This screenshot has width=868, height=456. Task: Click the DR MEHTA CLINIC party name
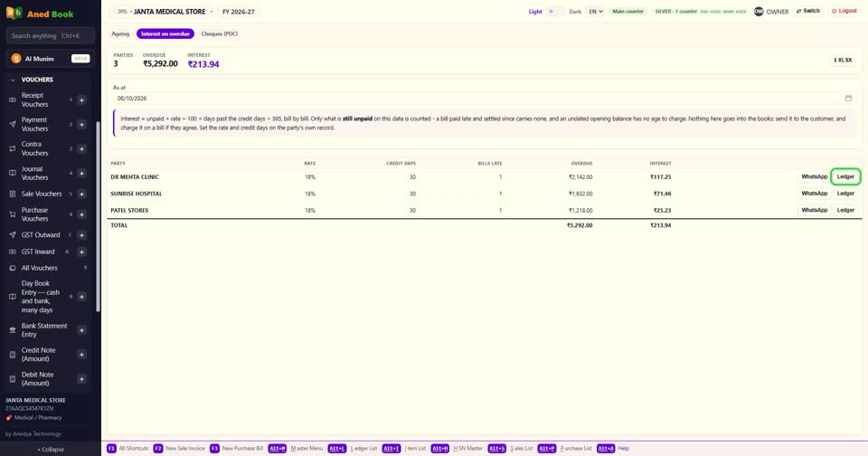135,177
